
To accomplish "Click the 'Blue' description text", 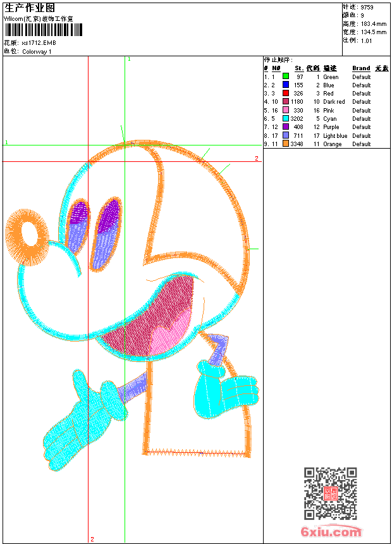I will (329, 85).
